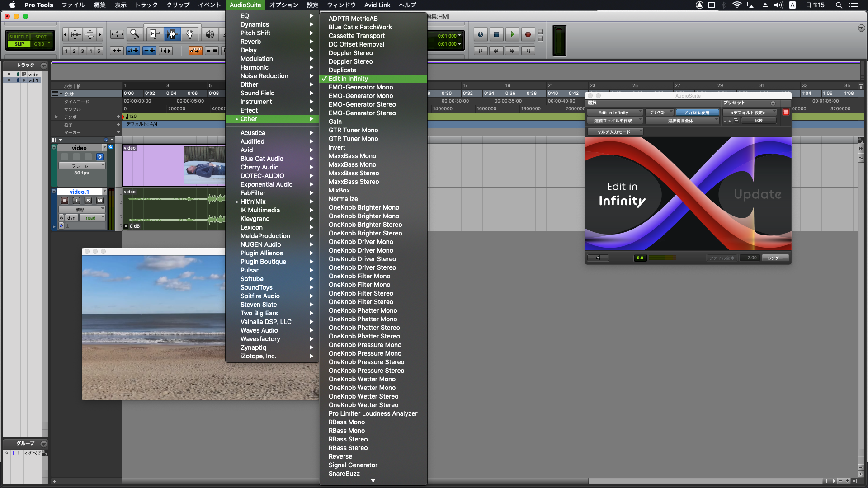Select the Scrubber speaker tool

[x=210, y=34]
